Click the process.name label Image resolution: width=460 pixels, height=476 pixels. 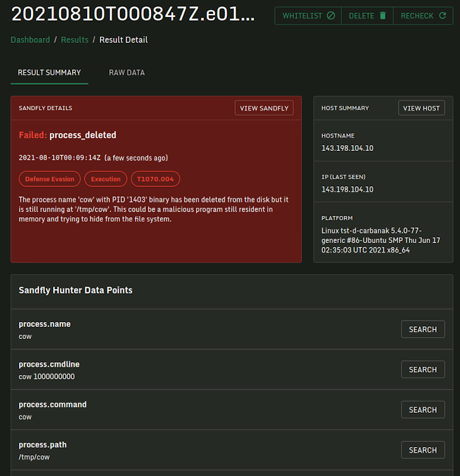pyautogui.click(x=45, y=324)
